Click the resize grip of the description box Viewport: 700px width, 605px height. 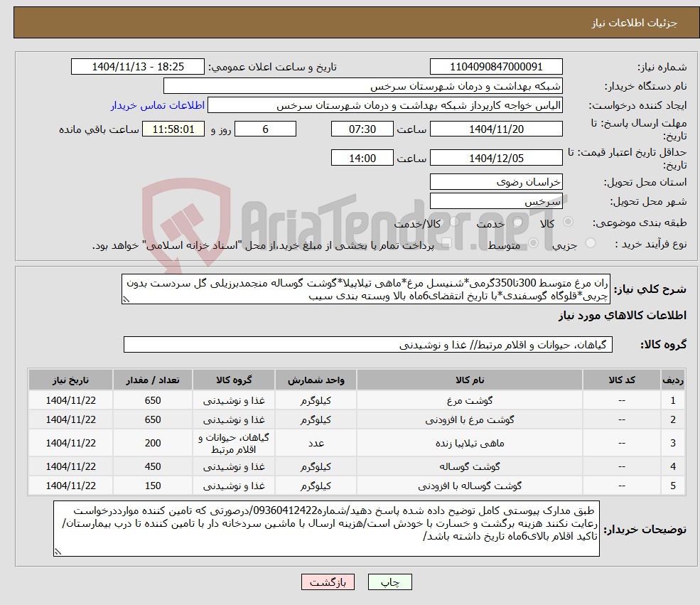(126, 299)
